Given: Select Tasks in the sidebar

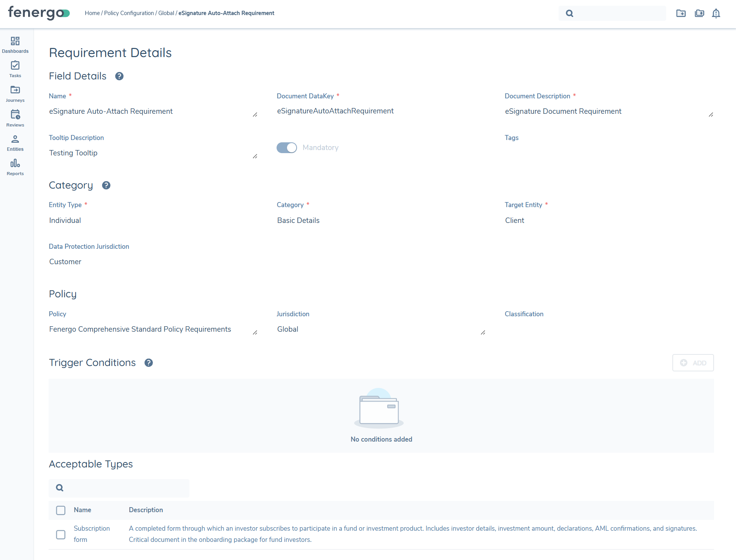Looking at the screenshot, I should (15, 69).
